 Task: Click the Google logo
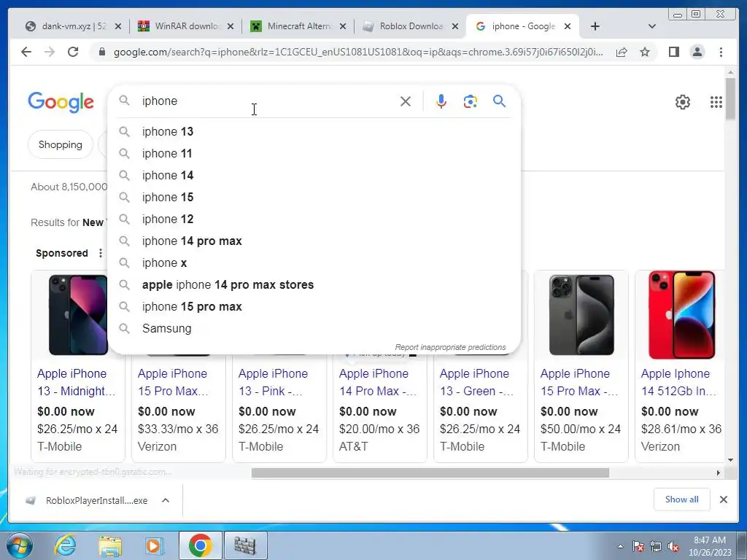click(61, 102)
